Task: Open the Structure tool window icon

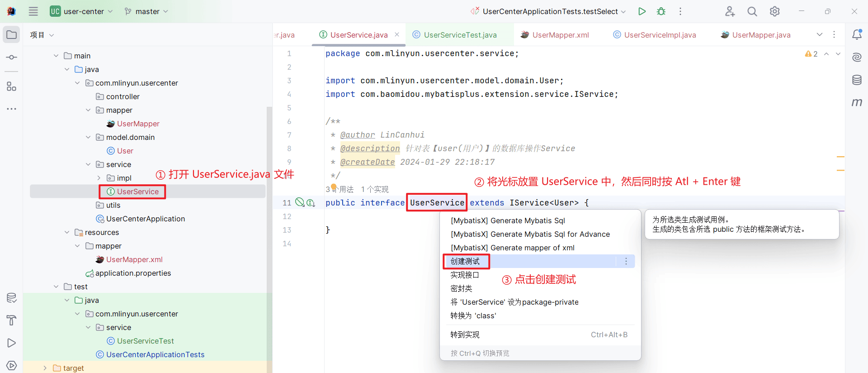Action: 12,86
